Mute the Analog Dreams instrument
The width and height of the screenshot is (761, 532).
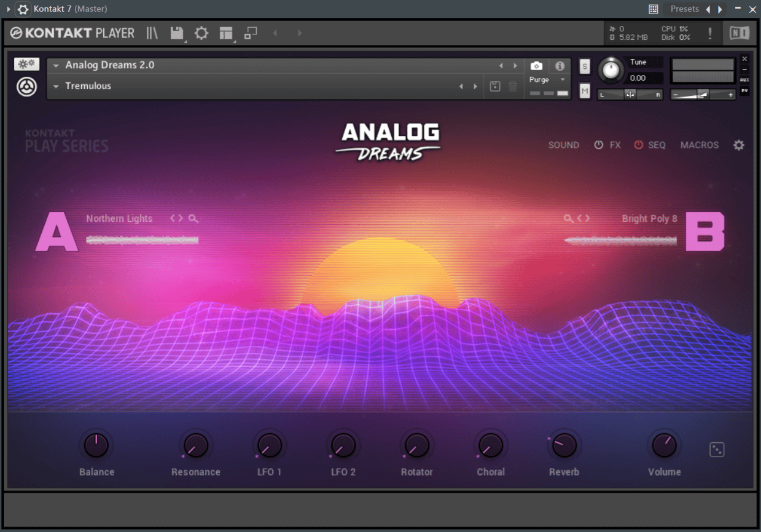584,90
